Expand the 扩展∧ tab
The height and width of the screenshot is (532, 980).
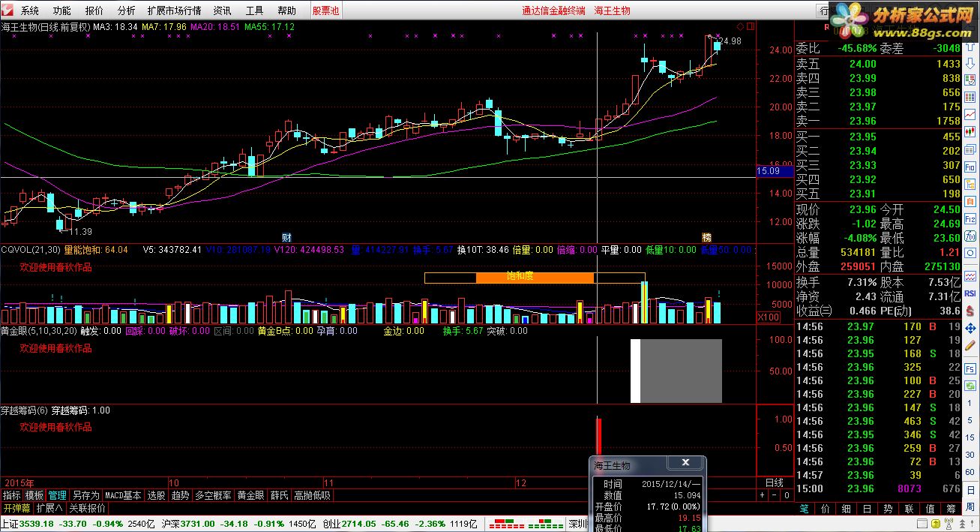49,508
